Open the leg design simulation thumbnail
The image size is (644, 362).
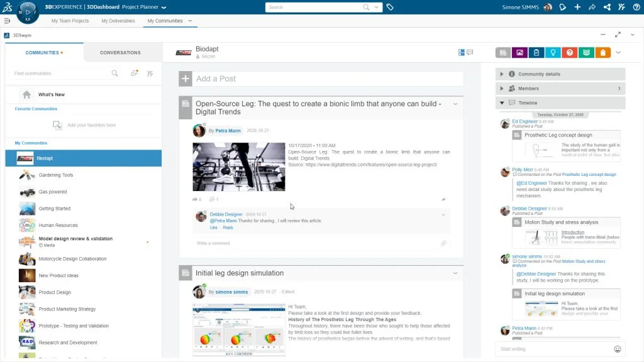click(x=238, y=329)
